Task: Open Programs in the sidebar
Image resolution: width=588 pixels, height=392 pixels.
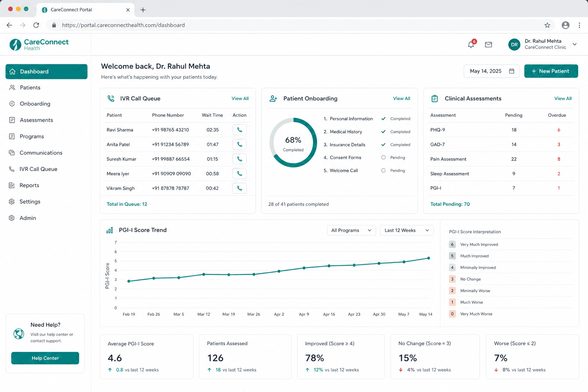Action: (46, 136)
